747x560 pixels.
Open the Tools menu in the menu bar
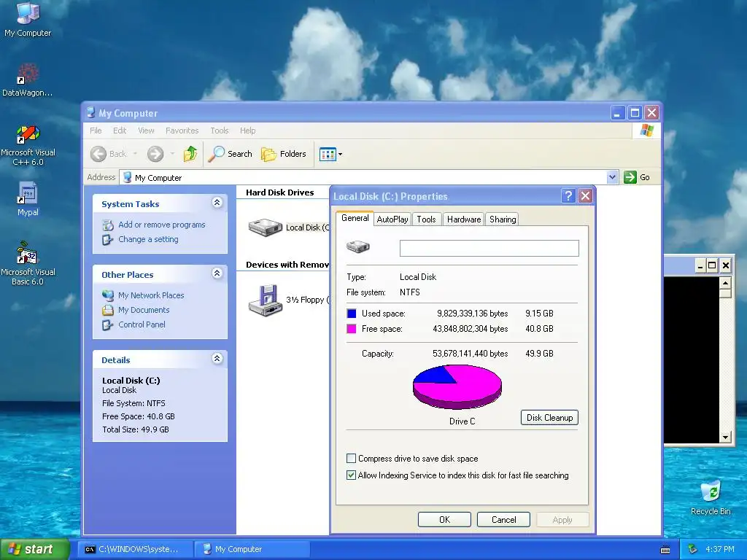(x=220, y=131)
